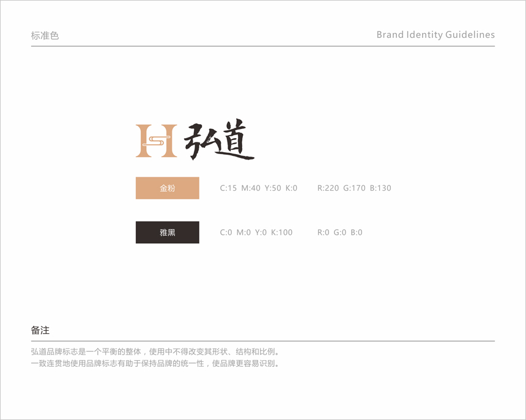
Task: Select the C:15 value for 金粉
Action: coord(228,188)
